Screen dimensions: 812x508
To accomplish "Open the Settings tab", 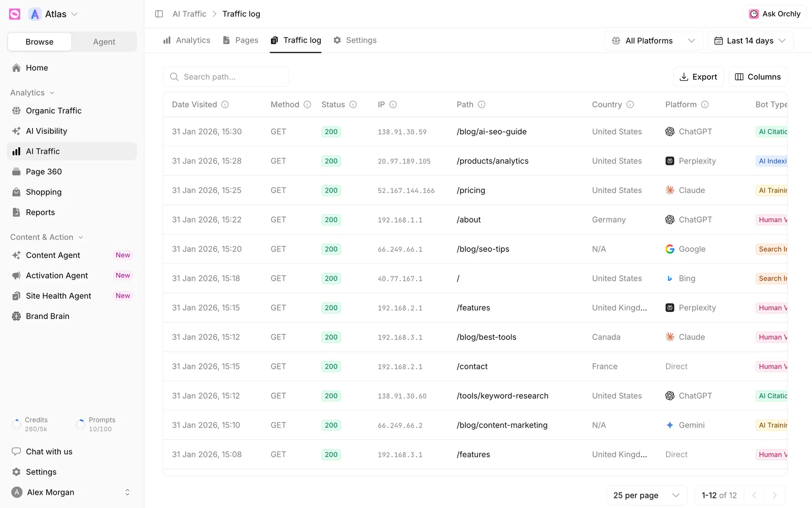I will [355, 40].
